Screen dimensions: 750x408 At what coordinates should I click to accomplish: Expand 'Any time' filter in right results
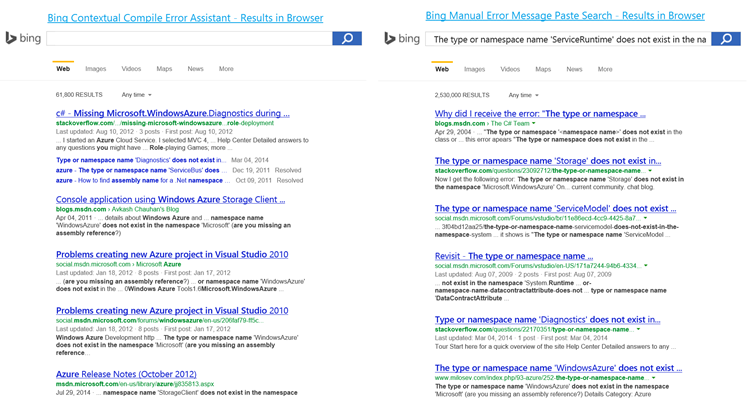tap(523, 95)
